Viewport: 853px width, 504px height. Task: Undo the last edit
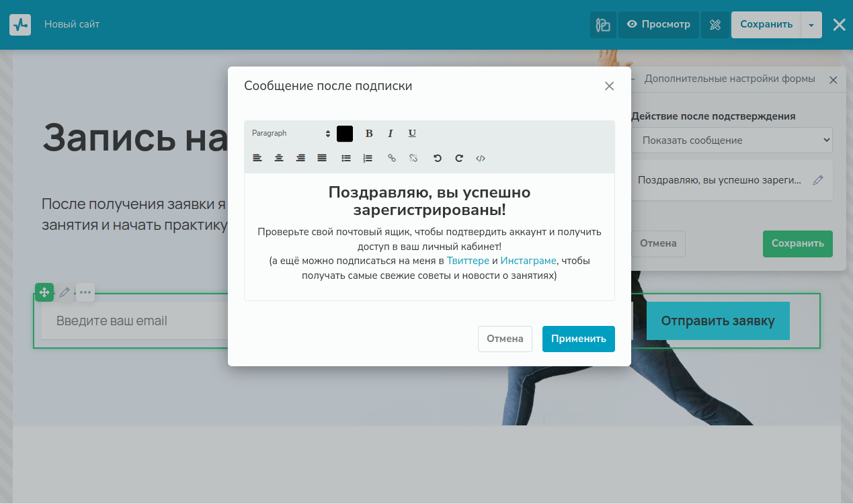[x=438, y=158]
